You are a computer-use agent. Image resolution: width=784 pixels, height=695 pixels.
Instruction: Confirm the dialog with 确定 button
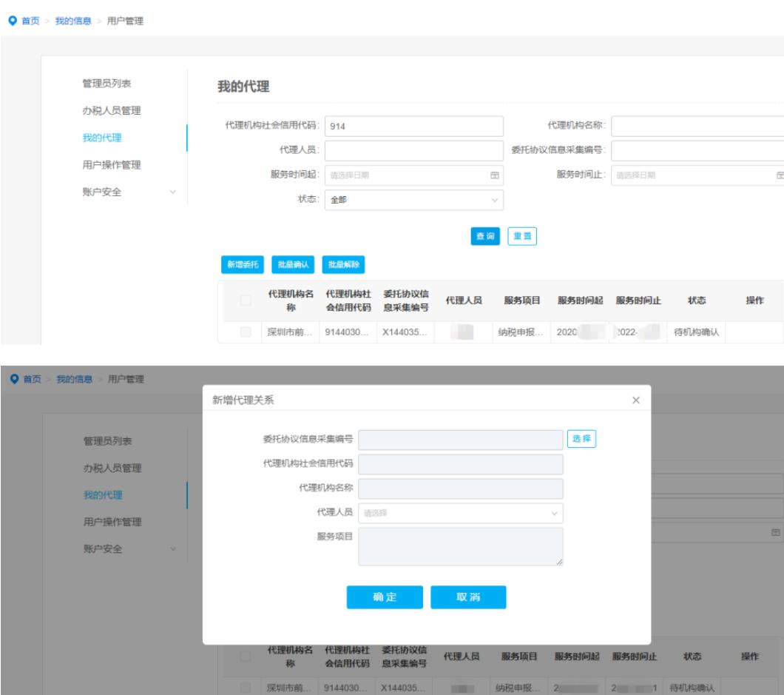click(x=385, y=598)
